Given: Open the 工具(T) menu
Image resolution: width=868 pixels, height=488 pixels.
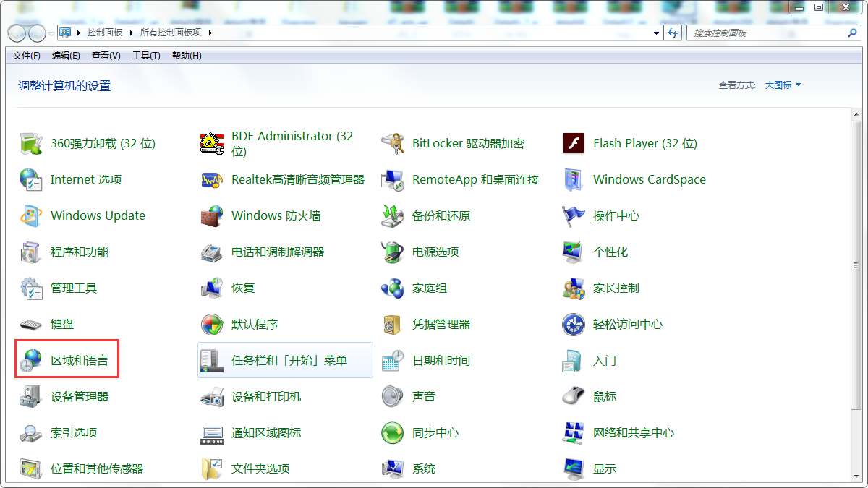Looking at the screenshot, I should click(146, 56).
